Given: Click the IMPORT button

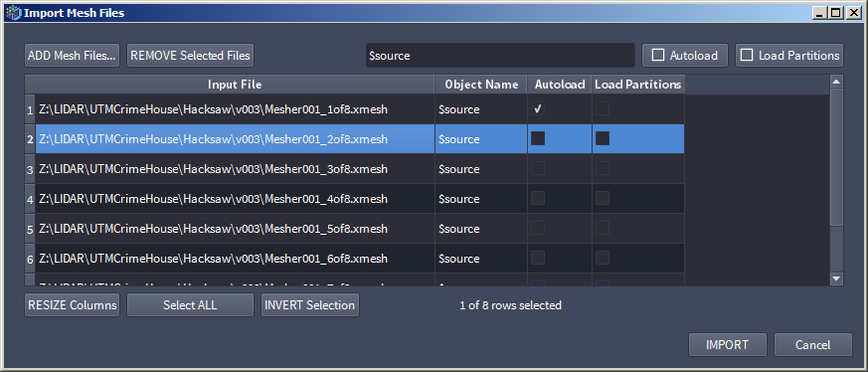Looking at the screenshot, I should (x=728, y=345).
